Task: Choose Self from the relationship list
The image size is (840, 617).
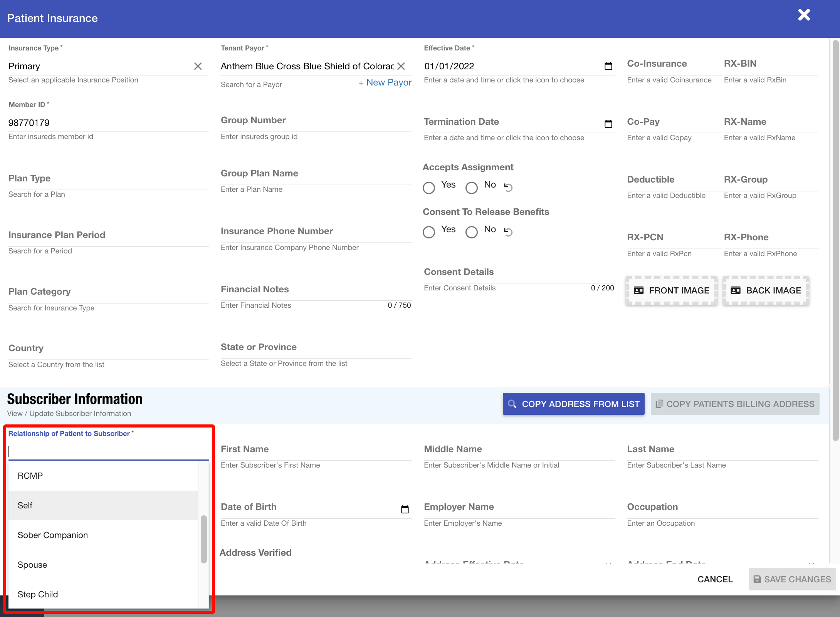Action: [x=103, y=505]
